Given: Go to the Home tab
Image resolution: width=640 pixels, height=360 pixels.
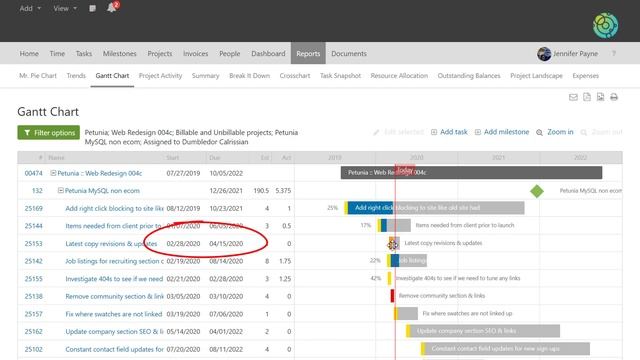Looking at the screenshot, I should click(29, 53).
